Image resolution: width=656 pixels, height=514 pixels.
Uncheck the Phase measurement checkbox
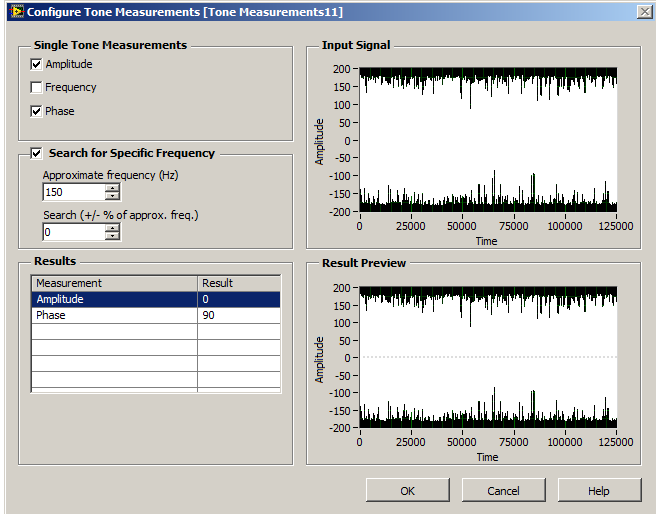pyautogui.click(x=36, y=111)
